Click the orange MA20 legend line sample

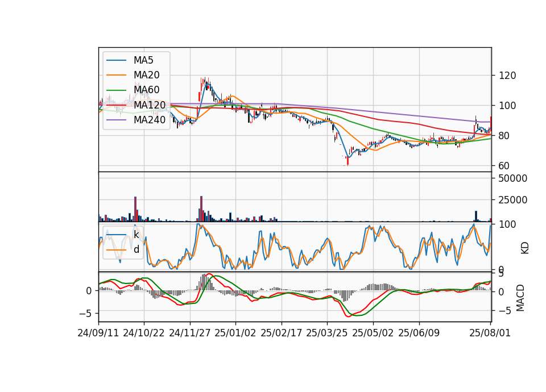point(116,75)
